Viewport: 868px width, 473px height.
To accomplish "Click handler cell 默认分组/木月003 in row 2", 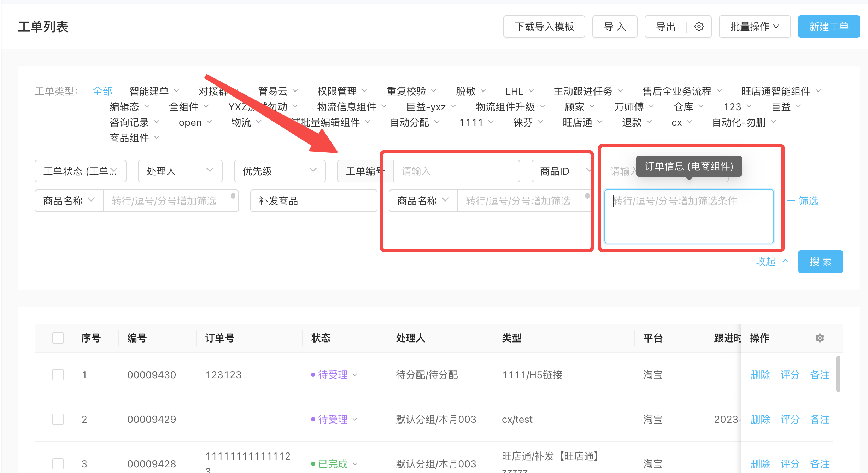I will pyautogui.click(x=436, y=419).
